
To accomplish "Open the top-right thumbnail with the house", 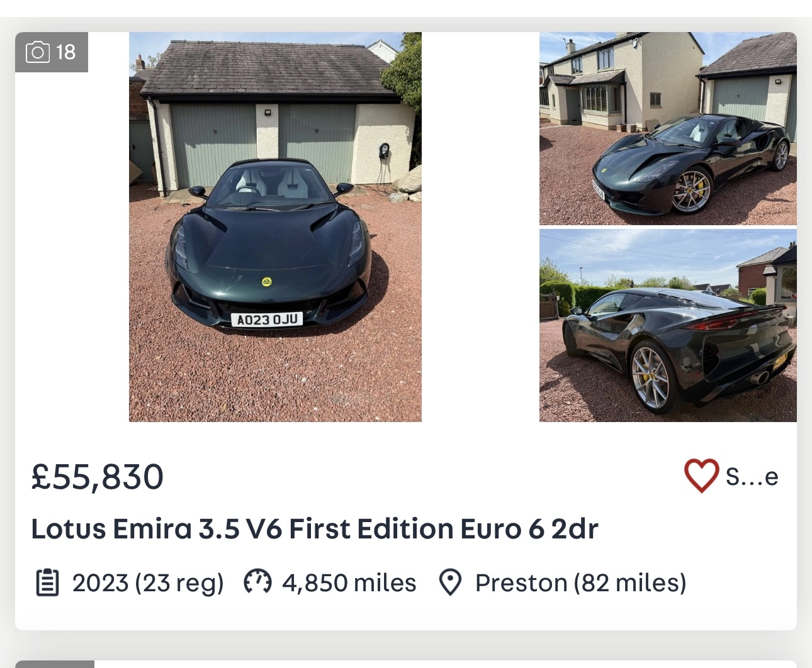I will 668,128.
